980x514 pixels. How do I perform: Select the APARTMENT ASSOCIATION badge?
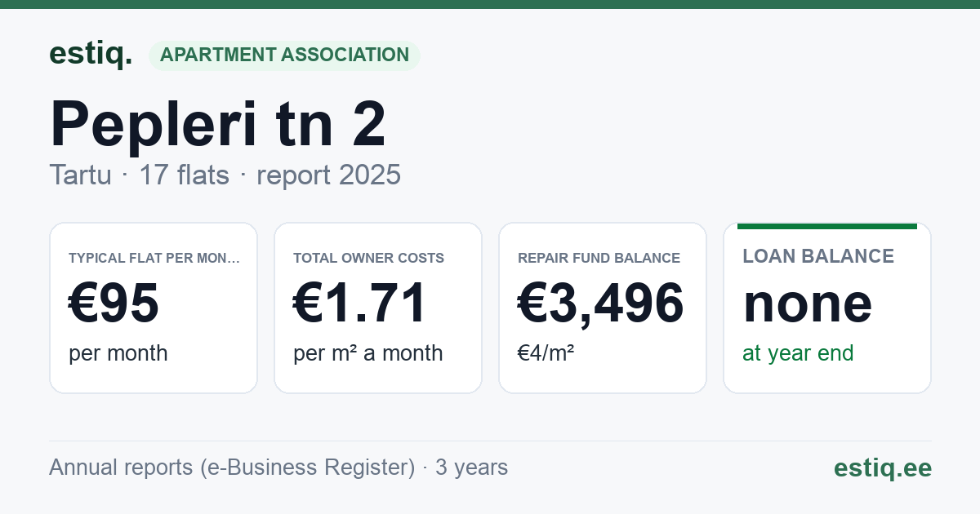(x=284, y=55)
